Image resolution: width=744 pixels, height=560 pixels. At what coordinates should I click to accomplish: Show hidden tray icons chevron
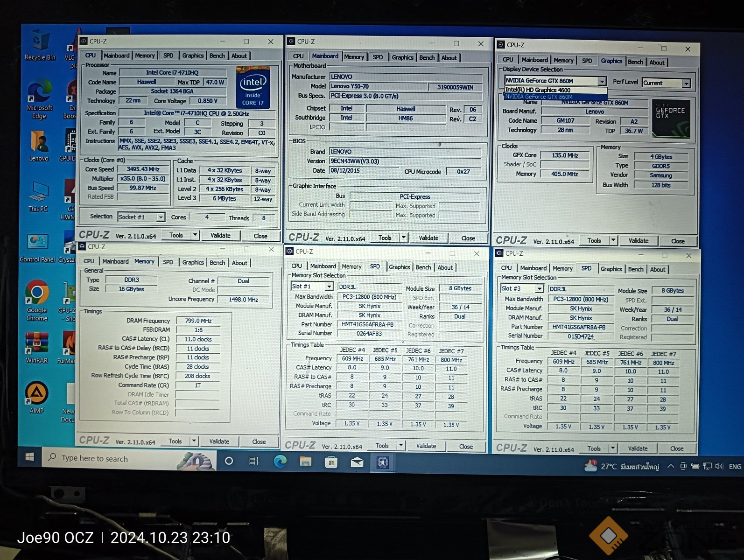[671, 466]
